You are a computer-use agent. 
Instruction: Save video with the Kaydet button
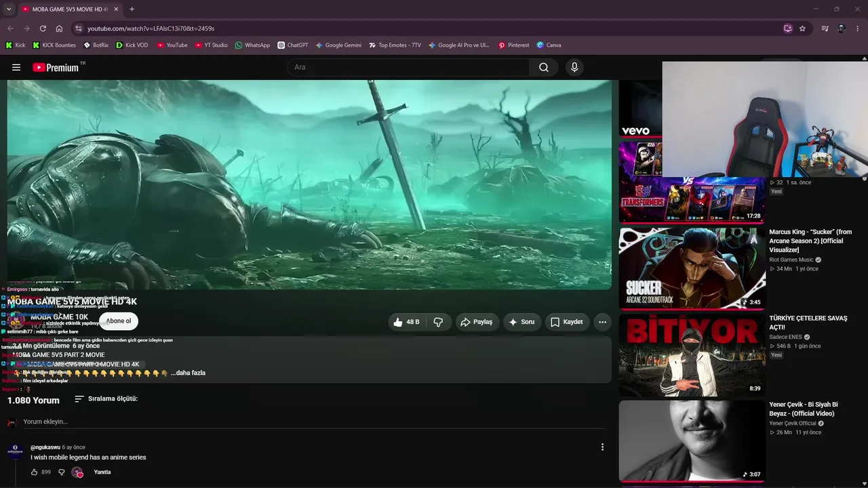pyautogui.click(x=566, y=322)
